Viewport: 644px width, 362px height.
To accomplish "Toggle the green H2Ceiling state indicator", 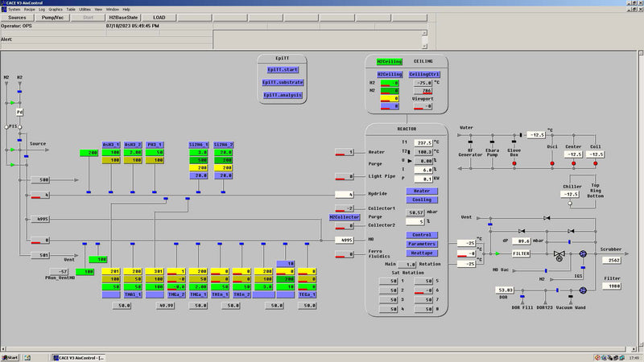I will 390,61.
